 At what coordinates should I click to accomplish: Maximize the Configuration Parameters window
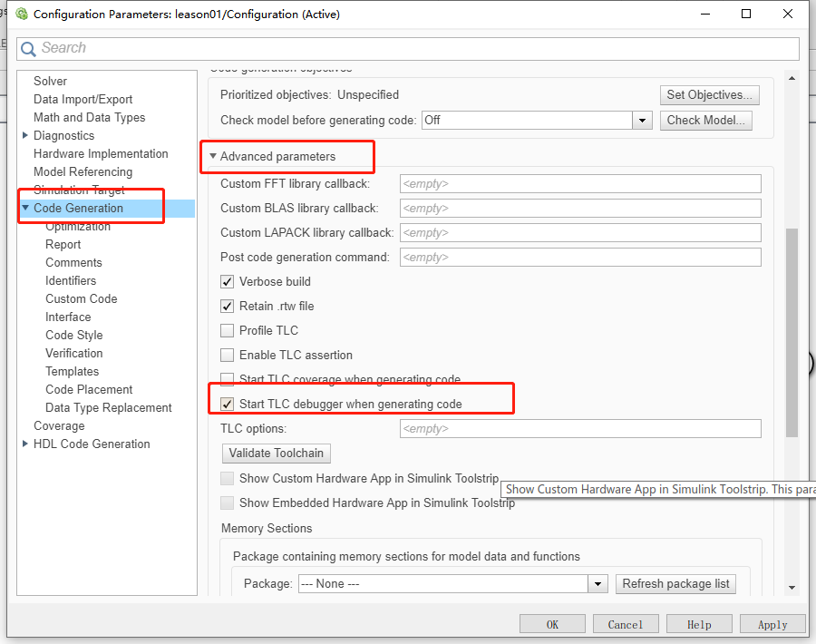[x=746, y=14]
